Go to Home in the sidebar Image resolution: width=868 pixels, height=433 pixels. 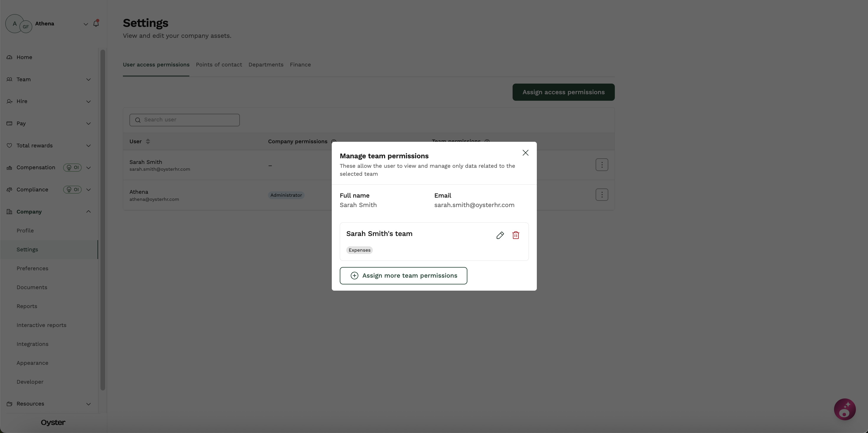[x=24, y=57]
